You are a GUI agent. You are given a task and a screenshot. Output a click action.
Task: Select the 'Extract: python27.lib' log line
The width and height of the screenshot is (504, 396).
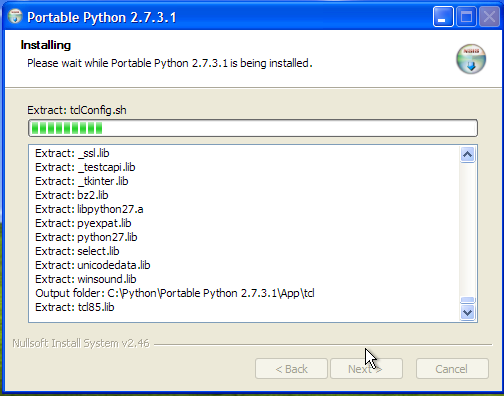point(86,237)
